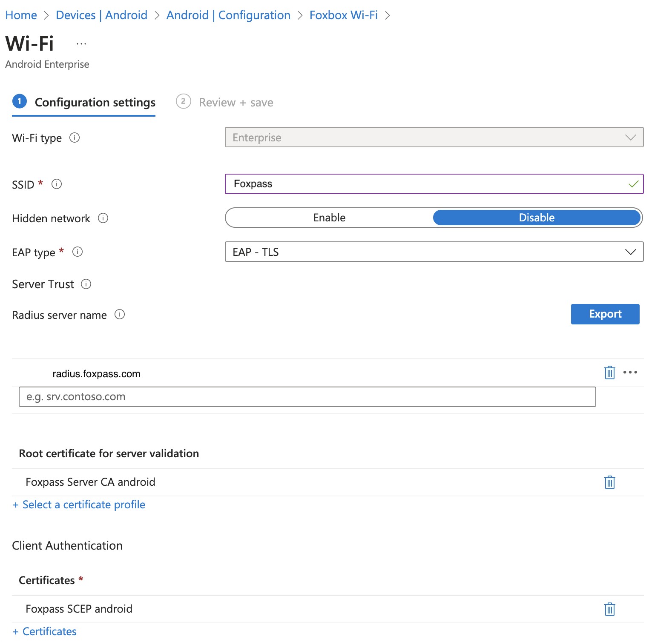Delete Foxpass SCEP android certificate
The height and width of the screenshot is (642, 672).
click(x=610, y=609)
